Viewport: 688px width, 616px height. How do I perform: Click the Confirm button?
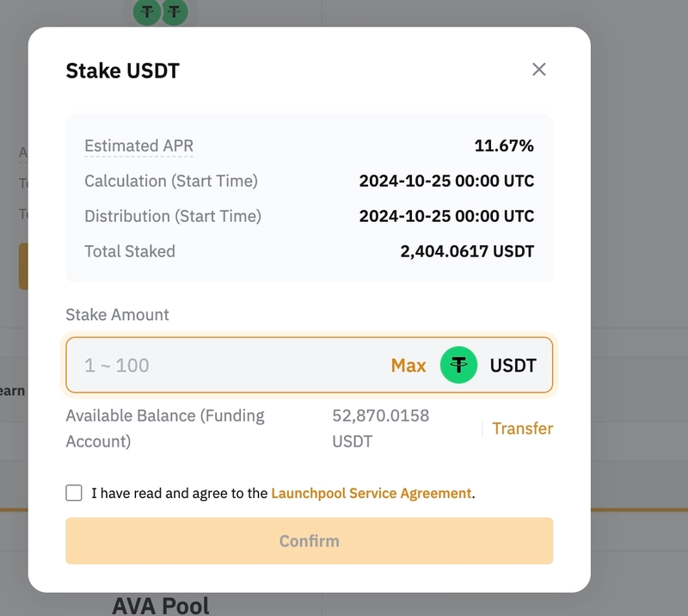310,541
